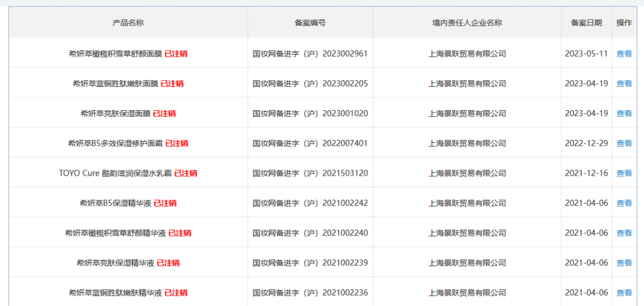Click record number ending 2023002961
The image size is (644, 306).
click(310, 54)
